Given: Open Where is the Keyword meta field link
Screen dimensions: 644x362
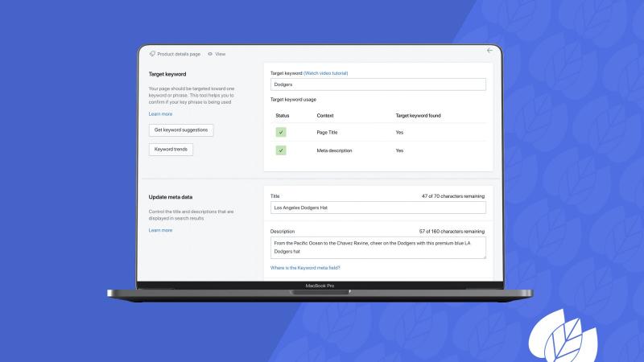Looking at the screenshot, I should coord(305,268).
